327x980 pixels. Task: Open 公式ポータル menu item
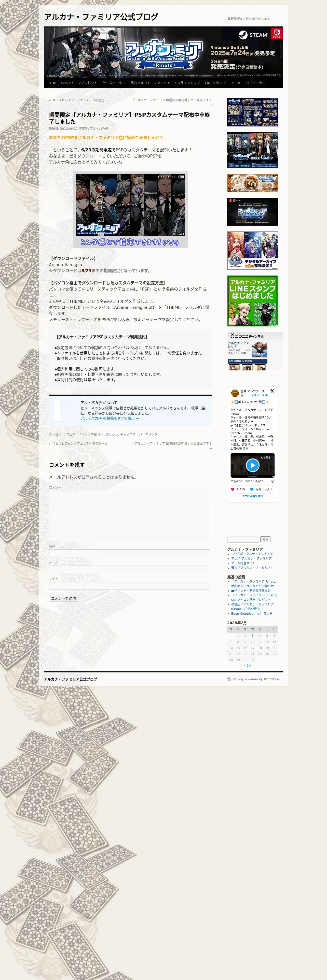(x=255, y=82)
